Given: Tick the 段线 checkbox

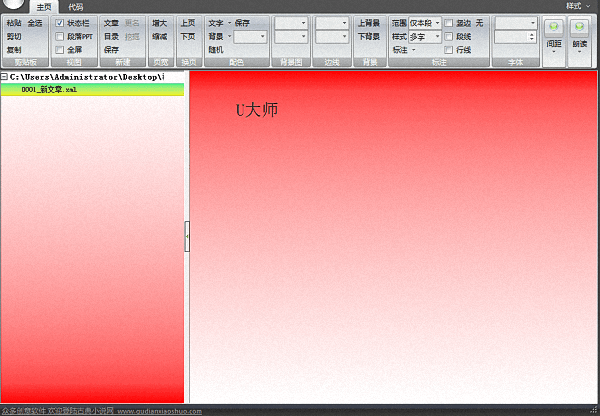Looking at the screenshot, I should click(448, 37).
